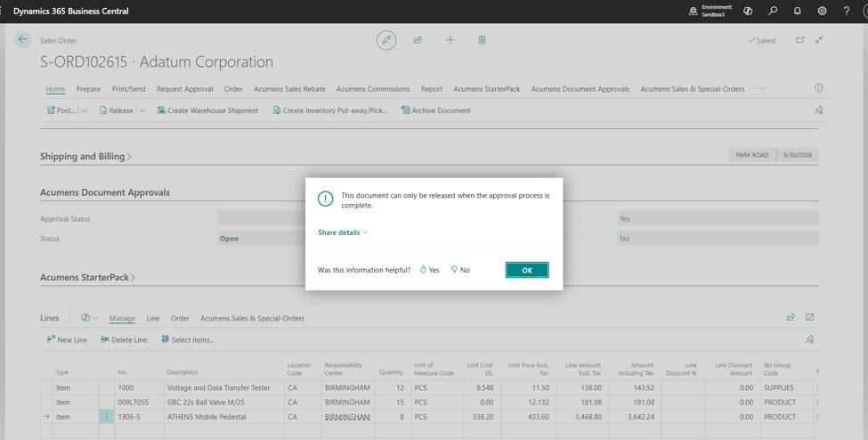Viewport: 868px width, 440px height.
Task: Click Delete Line
Action: pos(124,339)
